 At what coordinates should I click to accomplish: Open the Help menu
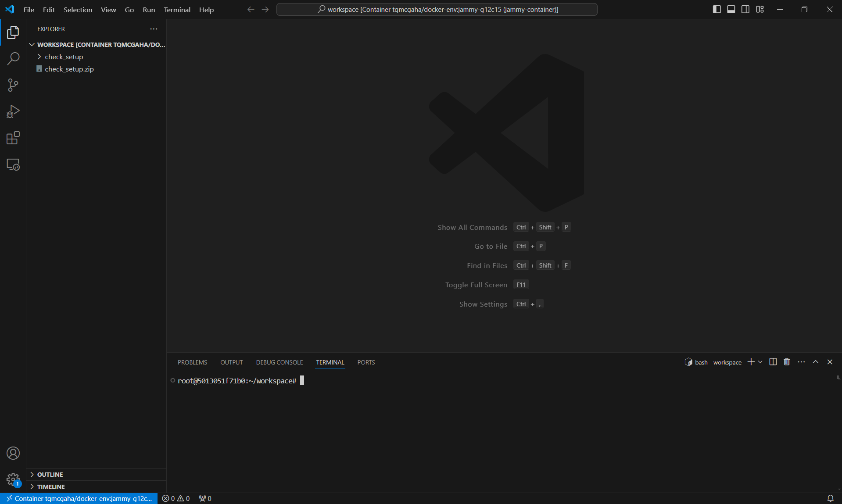point(206,10)
